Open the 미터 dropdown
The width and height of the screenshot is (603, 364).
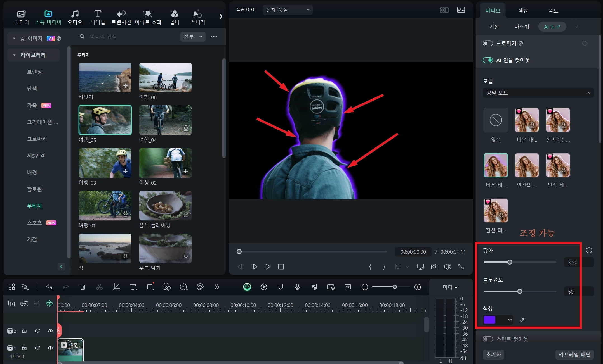coord(450,287)
